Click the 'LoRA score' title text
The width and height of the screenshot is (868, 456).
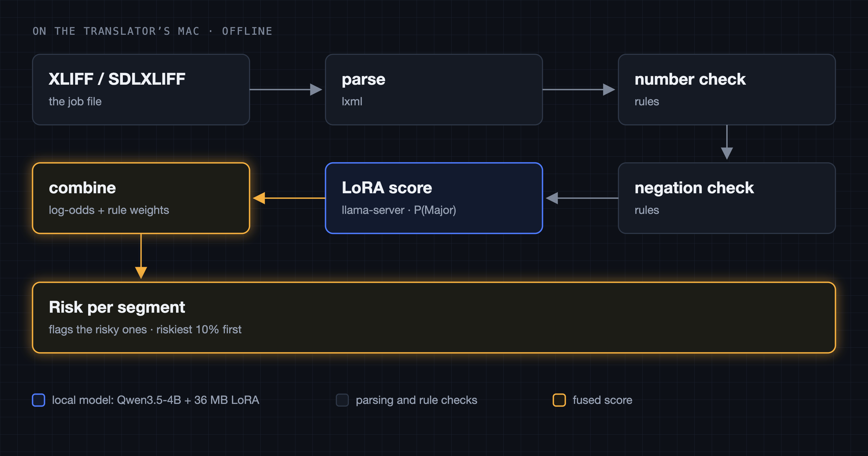pyautogui.click(x=387, y=188)
